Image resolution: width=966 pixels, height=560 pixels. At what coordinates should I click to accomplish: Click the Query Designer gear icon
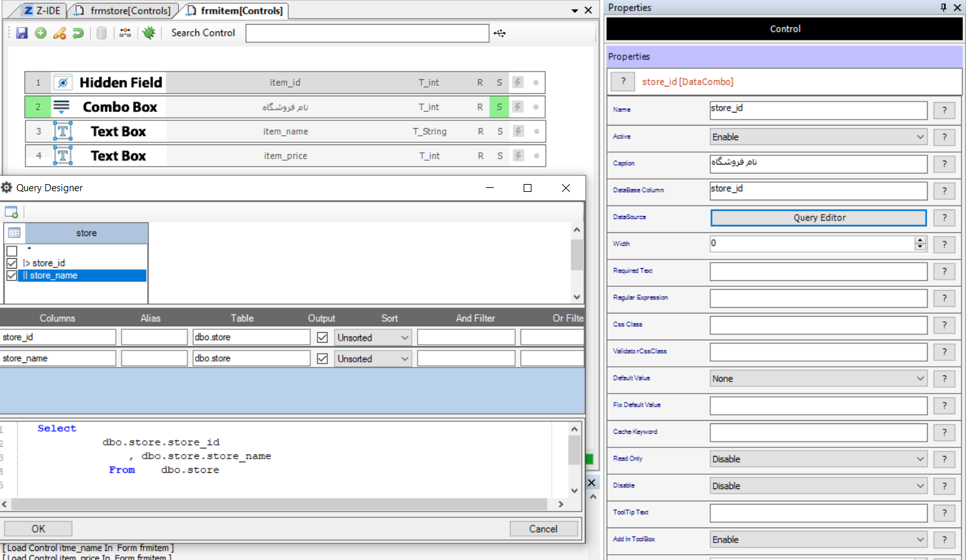click(x=7, y=187)
